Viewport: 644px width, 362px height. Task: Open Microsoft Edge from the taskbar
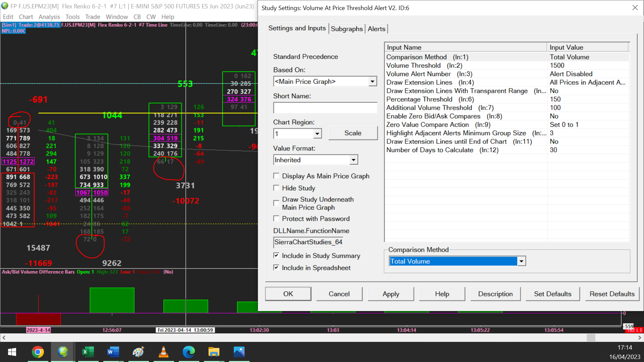pos(189,352)
